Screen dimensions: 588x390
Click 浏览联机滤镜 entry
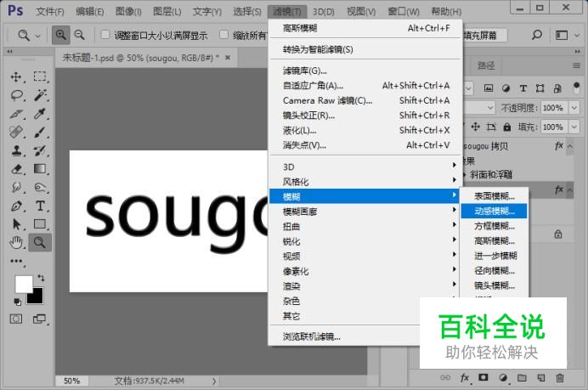(x=345, y=336)
